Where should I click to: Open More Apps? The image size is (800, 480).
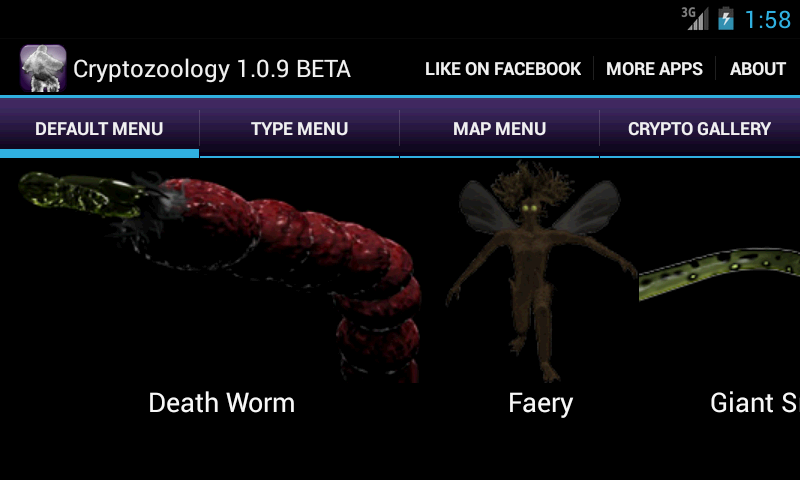click(654, 69)
